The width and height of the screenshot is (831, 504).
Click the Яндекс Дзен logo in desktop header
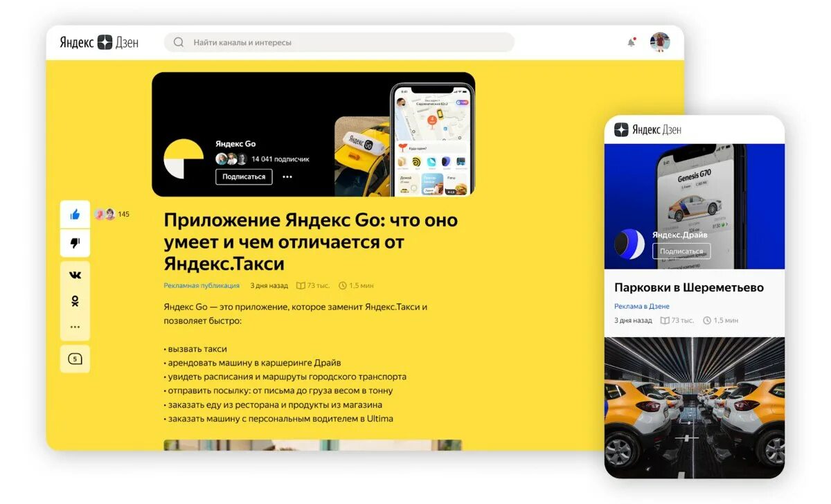[99, 42]
